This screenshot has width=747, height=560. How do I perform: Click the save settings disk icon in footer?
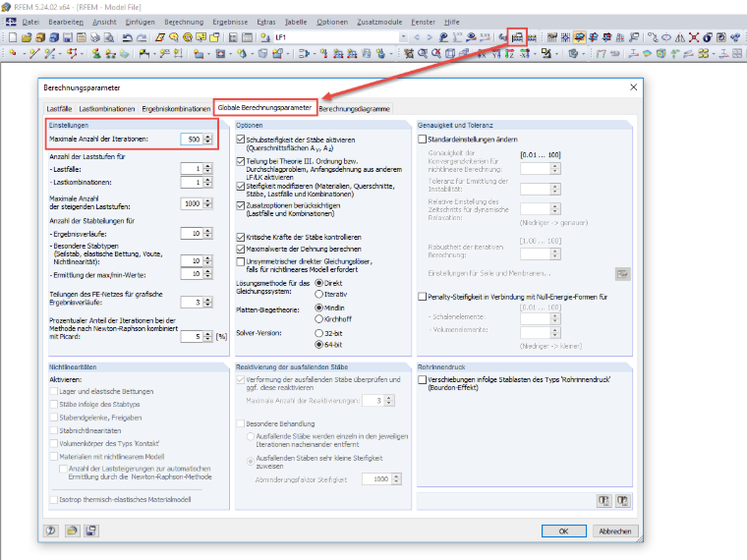point(91,531)
